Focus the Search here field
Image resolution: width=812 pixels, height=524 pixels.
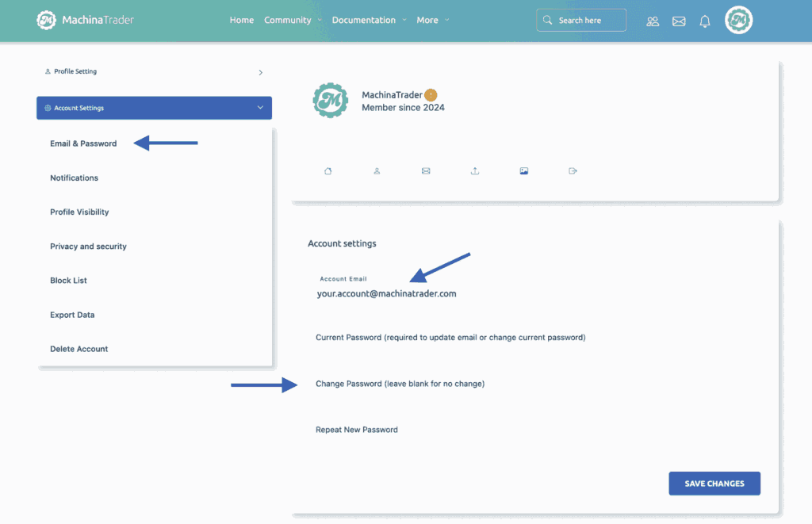[x=581, y=20]
